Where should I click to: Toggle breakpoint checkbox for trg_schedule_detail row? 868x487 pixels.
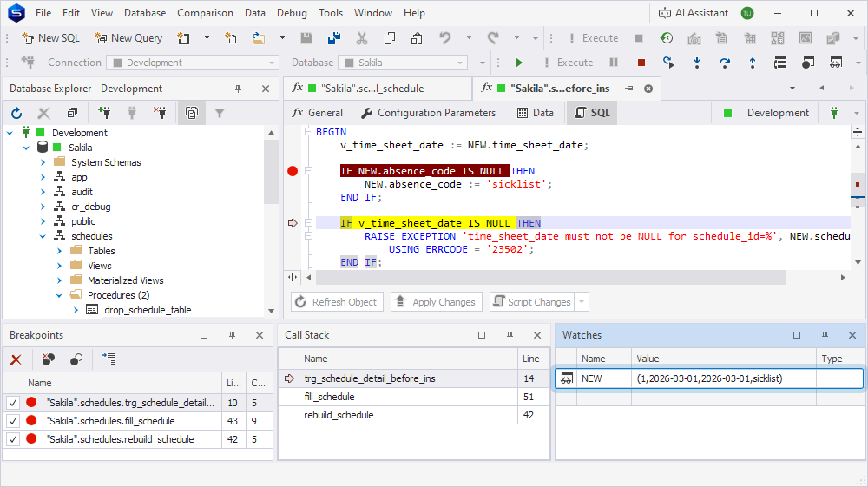(x=13, y=403)
